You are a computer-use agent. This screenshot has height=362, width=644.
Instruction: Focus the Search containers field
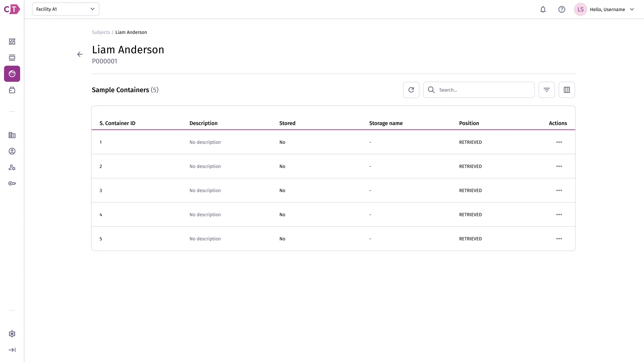[479, 90]
